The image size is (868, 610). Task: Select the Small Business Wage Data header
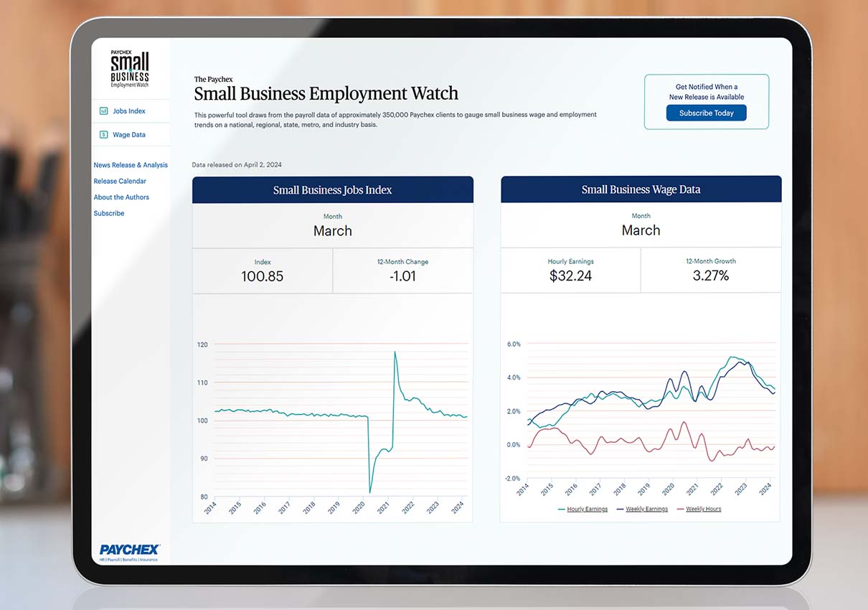pos(641,189)
